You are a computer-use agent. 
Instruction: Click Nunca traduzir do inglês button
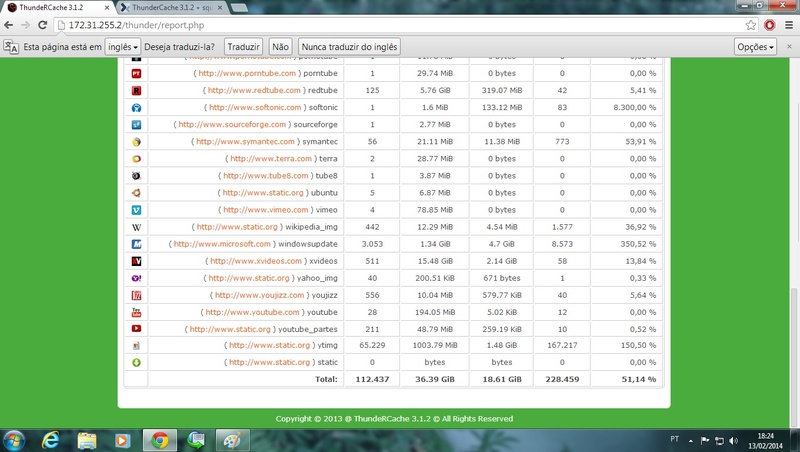click(x=349, y=47)
